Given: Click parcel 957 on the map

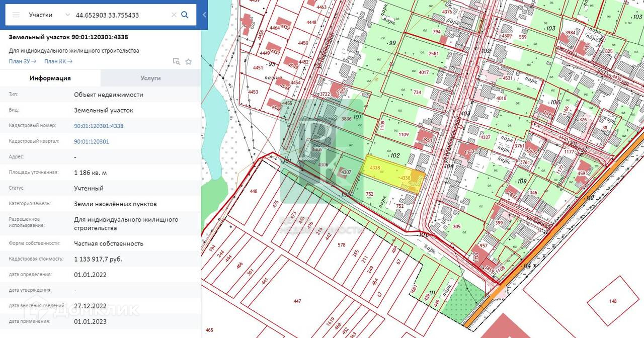Looking at the screenshot, I should [484, 246].
